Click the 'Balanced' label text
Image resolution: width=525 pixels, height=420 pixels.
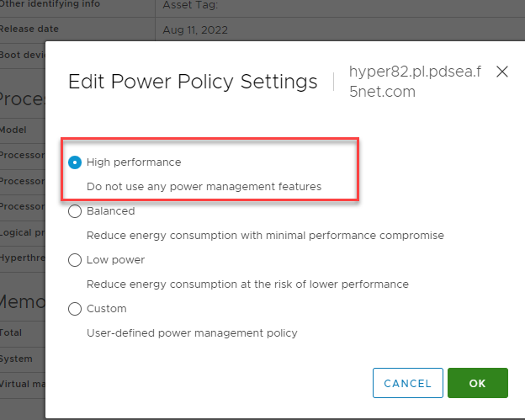pyautogui.click(x=110, y=211)
